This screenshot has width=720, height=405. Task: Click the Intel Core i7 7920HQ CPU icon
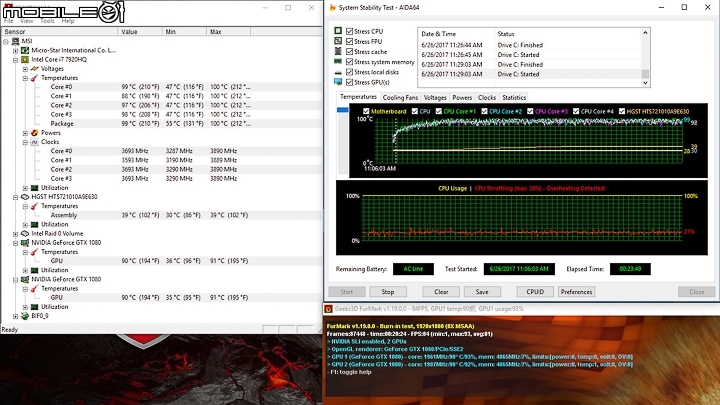[25, 60]
